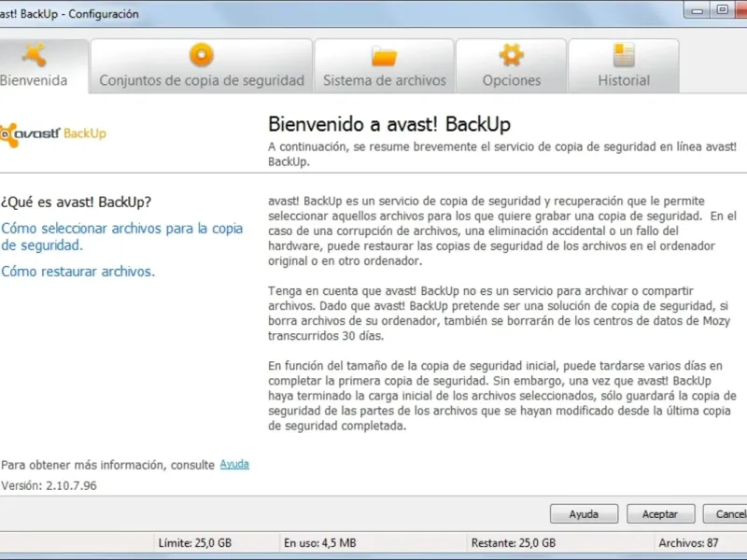Viewport: 747px width, 560px height.
Task: Select the ¿Qué es avast! BackUp? heading
Action: (76, 202)
